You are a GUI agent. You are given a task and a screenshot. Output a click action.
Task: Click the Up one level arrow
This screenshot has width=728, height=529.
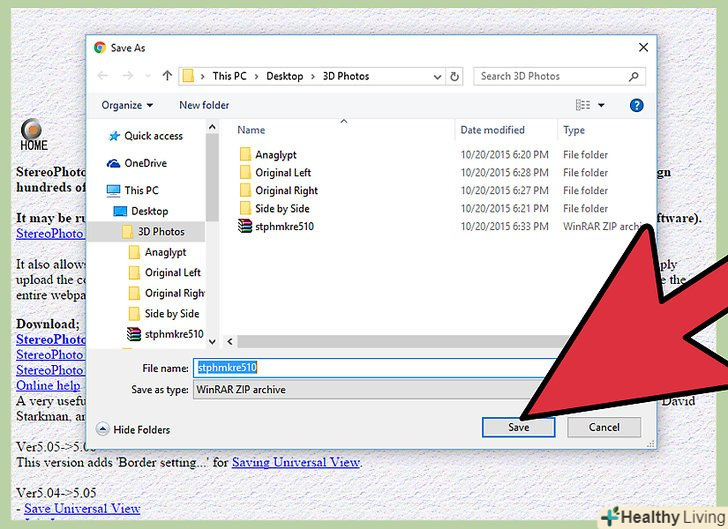[167, 76]
